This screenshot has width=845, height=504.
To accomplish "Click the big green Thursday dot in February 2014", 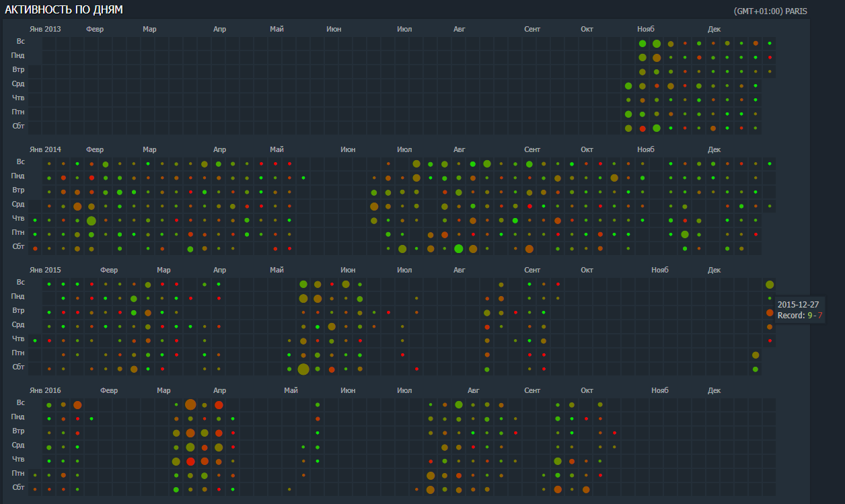I will click(91, 220).
